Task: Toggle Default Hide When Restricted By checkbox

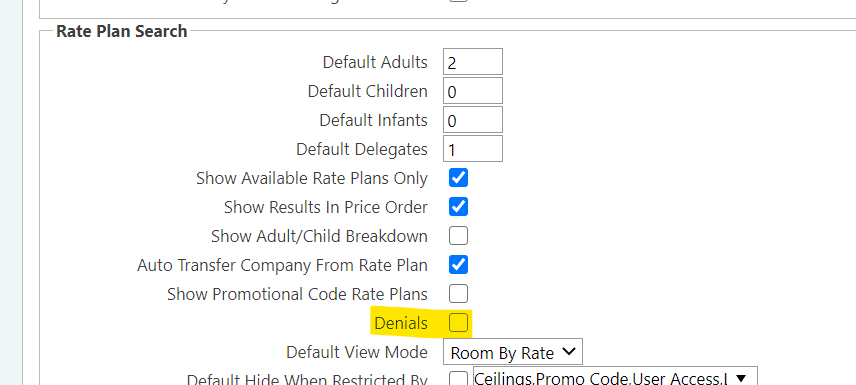Action: [x=459, y=378]
